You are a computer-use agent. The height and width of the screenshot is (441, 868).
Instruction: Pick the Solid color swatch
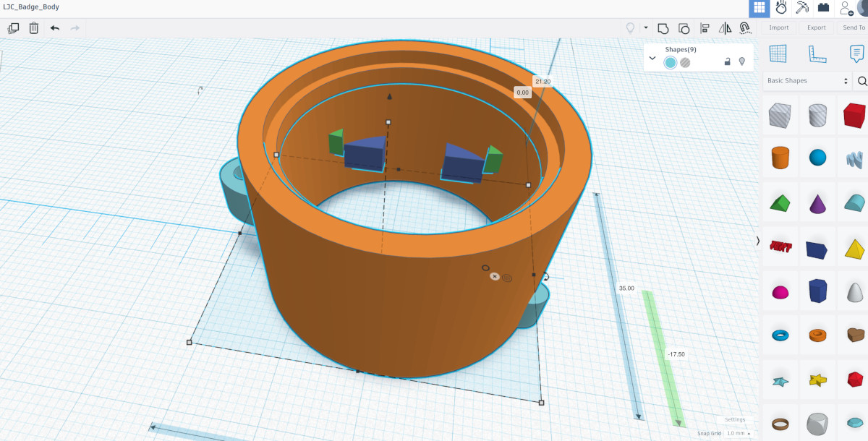pyautogui.click(x=671, y=62)
